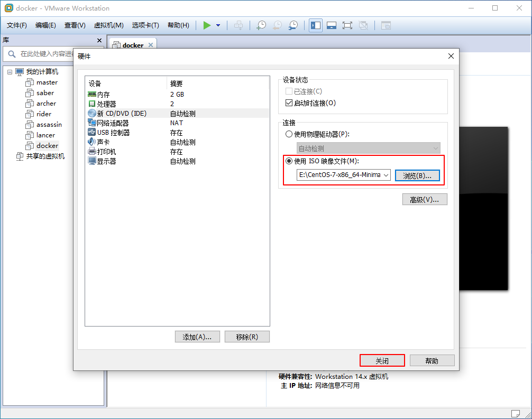Open the 虚拟机(M) menu
Screen dimensions: 532x419
pyautogui.click(x=108, y=25)
